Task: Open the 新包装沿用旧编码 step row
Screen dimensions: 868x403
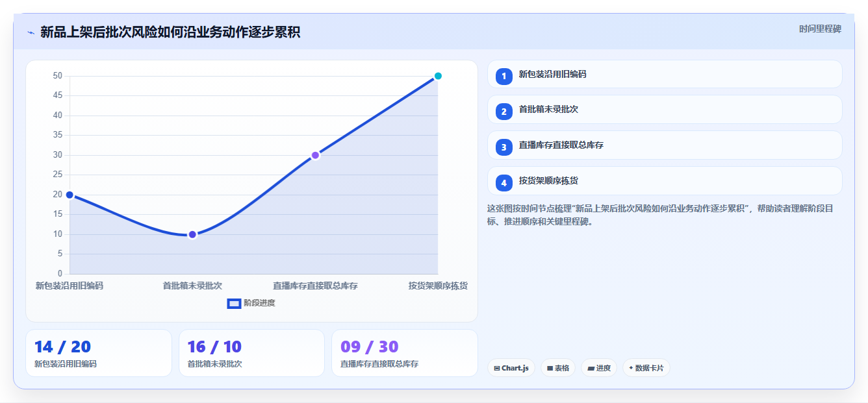Action: tap(665, 74)
